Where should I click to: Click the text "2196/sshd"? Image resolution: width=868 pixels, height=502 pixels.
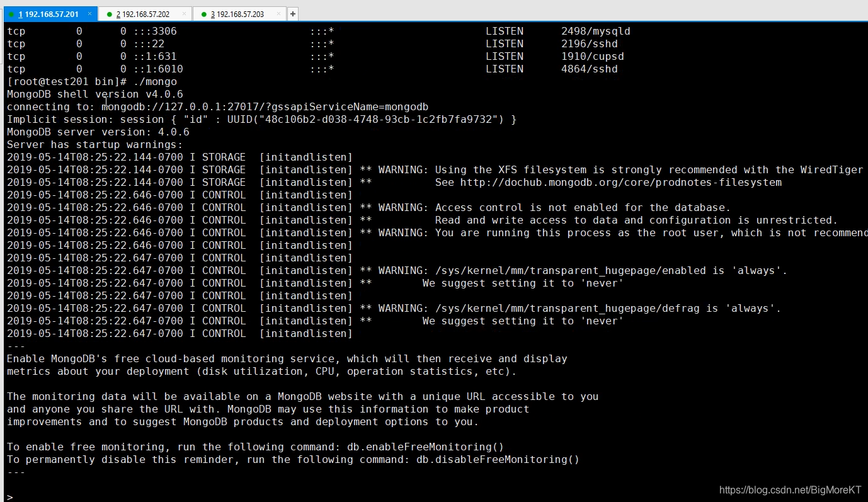tap(589, 43)
